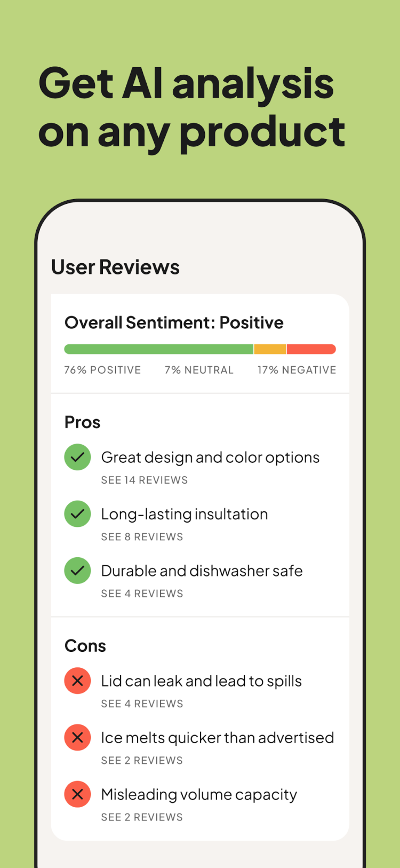
Task: Tap the red X next to Ice melts quicker
Action: pos(77,738)
